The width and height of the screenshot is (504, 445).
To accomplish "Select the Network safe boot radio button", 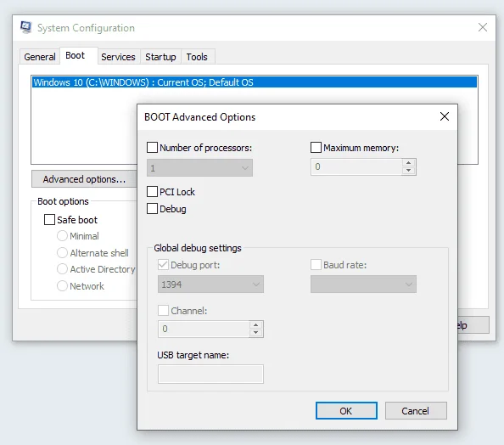I will [x=62, y=285].
